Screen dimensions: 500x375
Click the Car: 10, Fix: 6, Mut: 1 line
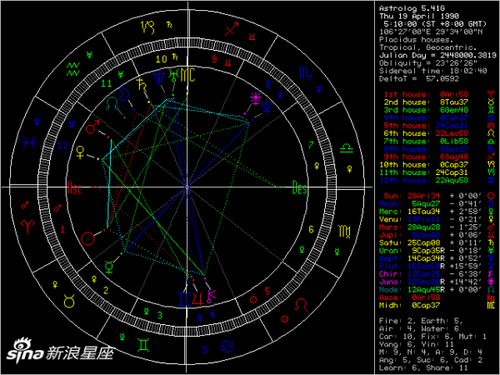pyautogui.click(x=433, y=337)
